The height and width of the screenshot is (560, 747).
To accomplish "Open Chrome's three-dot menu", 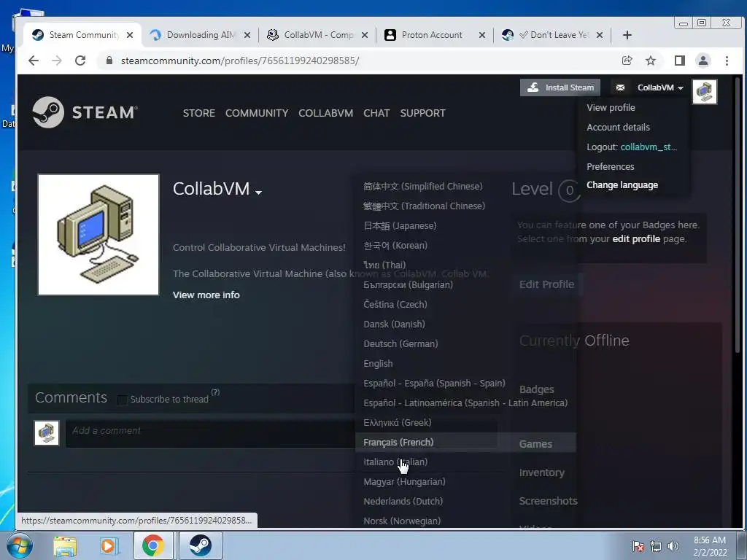I will click(x=727, y=61).
